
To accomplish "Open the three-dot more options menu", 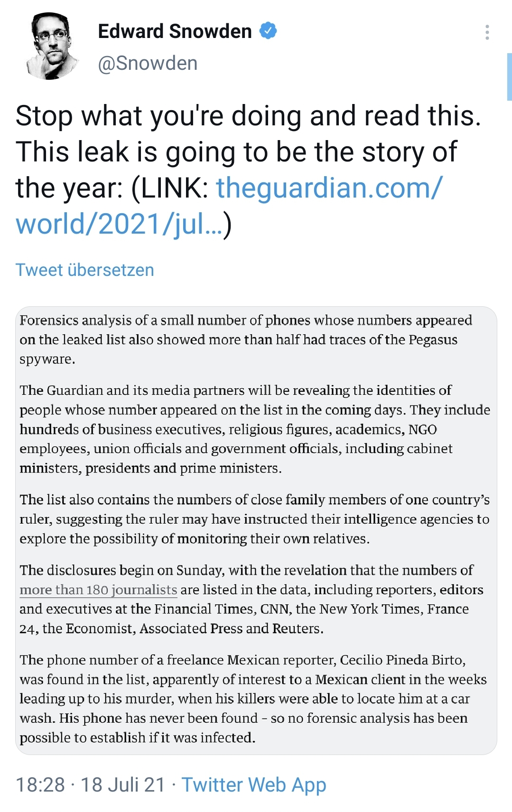I will coord(487,32).
